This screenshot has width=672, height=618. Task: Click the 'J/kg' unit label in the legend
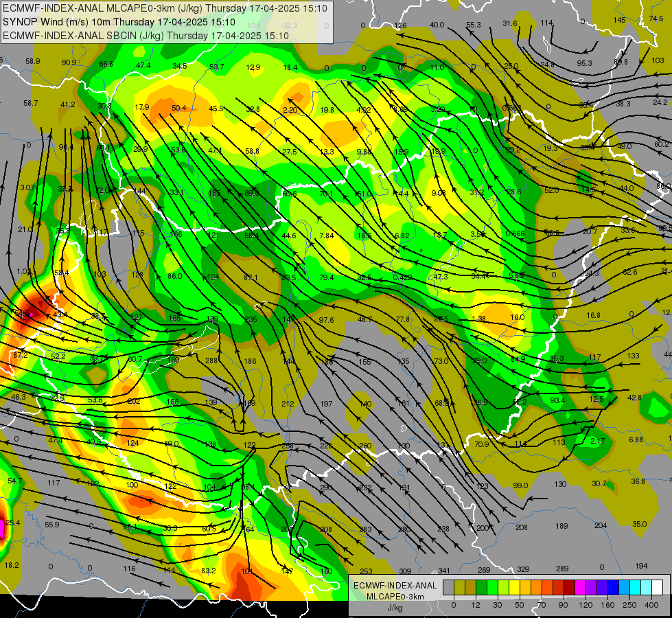(x=395, y=608)
